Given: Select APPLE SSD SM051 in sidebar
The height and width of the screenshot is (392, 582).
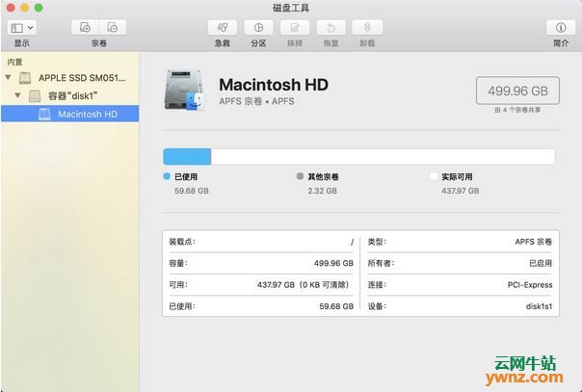Looking at the screenshot, I should coord(70,78).
